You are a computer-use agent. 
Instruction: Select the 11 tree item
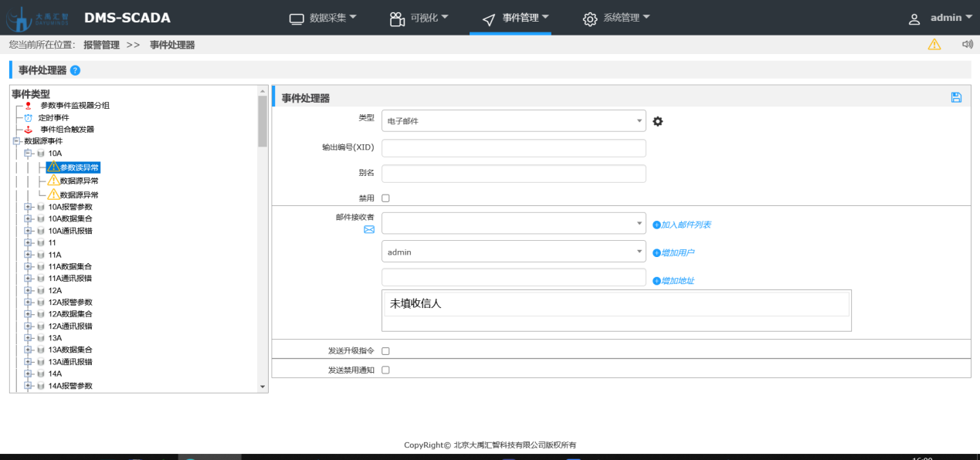tap(52, 243)
